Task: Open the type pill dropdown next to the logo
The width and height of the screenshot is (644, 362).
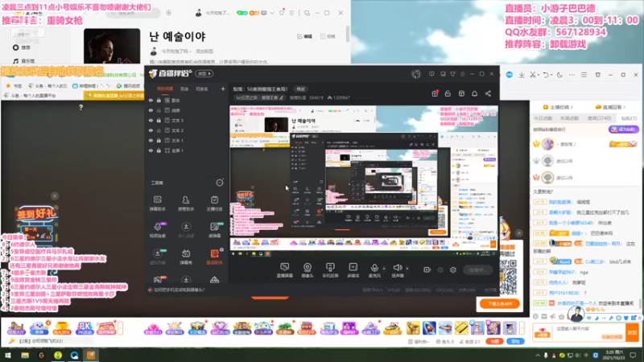Action: pos(204,73)
